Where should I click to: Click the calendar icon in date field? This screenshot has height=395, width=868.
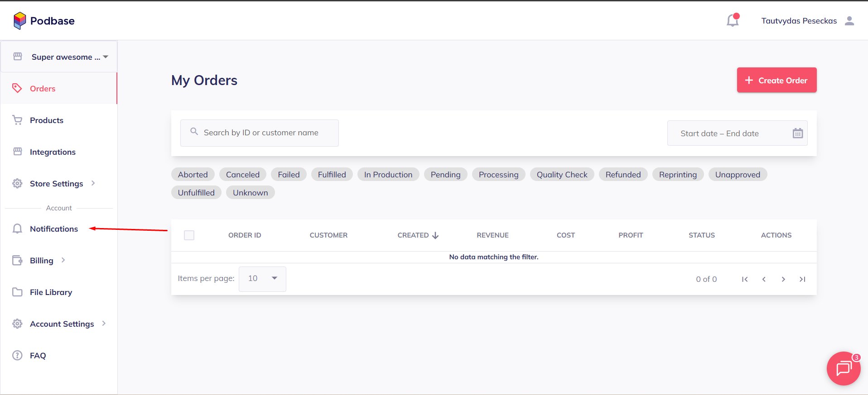[797, 133]
